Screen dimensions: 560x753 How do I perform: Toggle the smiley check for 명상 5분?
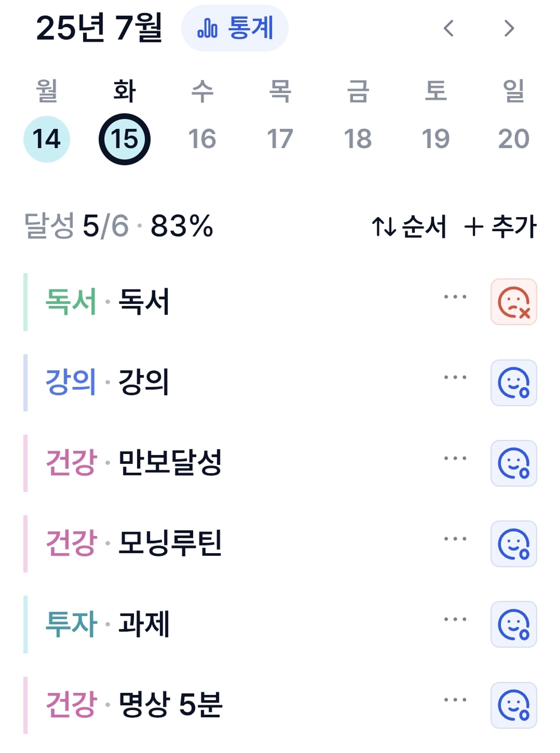514,705
